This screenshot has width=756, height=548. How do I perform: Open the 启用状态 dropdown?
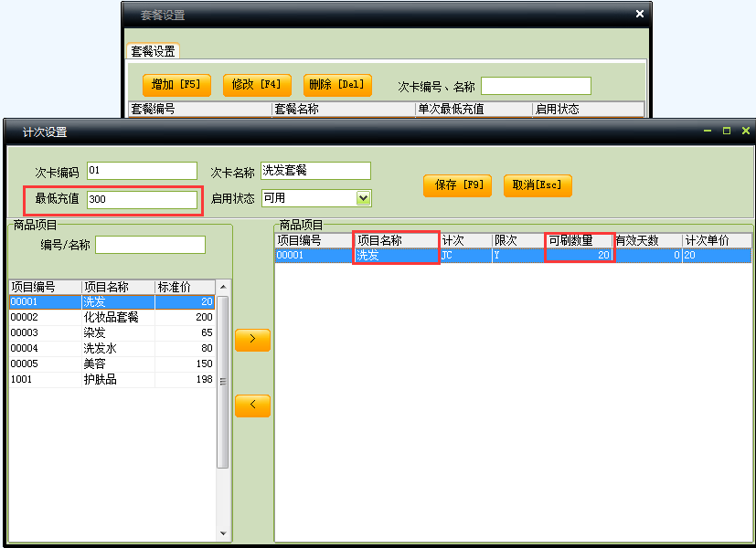(363, 198)
